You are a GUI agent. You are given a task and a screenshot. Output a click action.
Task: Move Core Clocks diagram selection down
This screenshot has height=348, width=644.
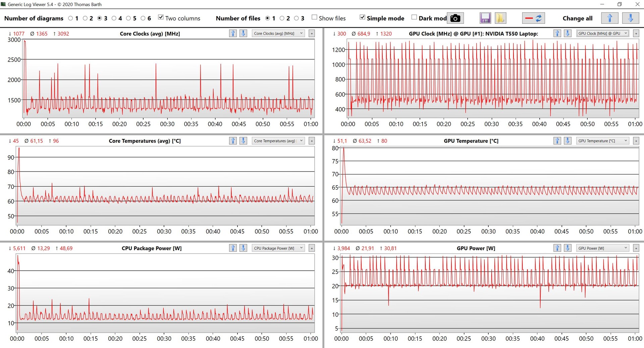point(243,33)
